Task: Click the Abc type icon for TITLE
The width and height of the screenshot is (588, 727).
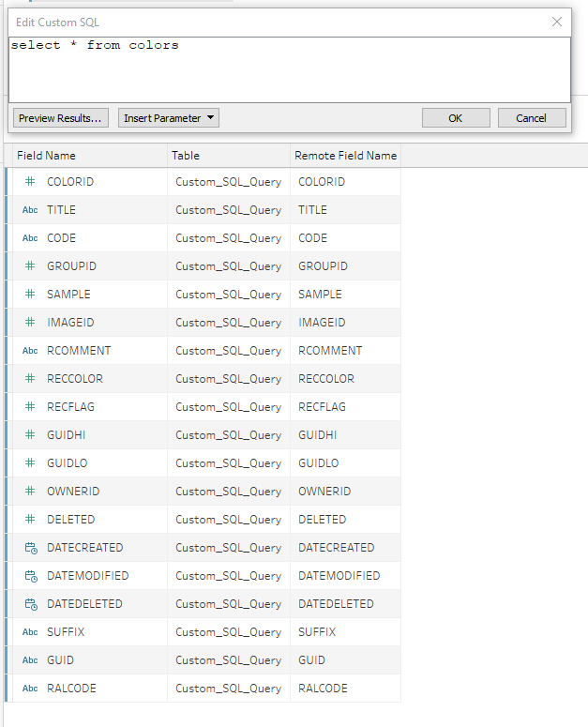Action: (x=30, y=209)
